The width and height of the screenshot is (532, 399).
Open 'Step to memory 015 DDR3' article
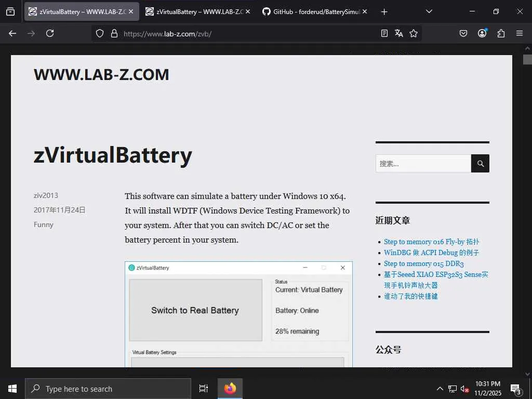point(424,263)
